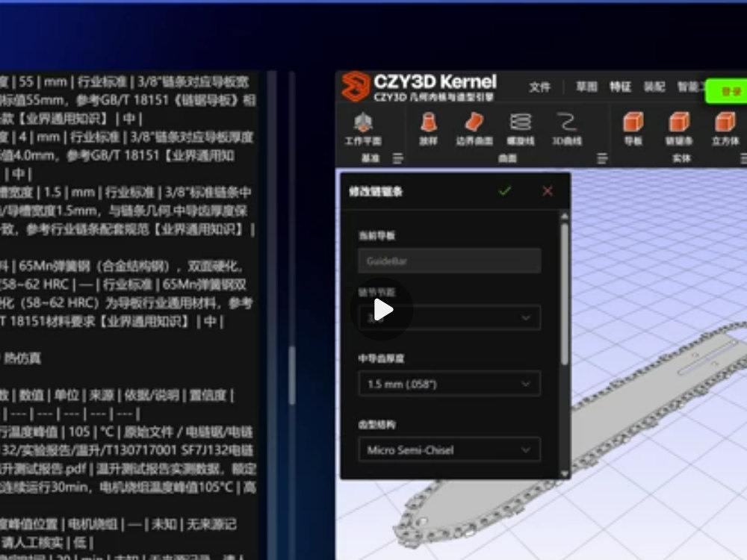The image size is (747, 560).
Task: Click the green 登录 button
Action: point(728,91)
